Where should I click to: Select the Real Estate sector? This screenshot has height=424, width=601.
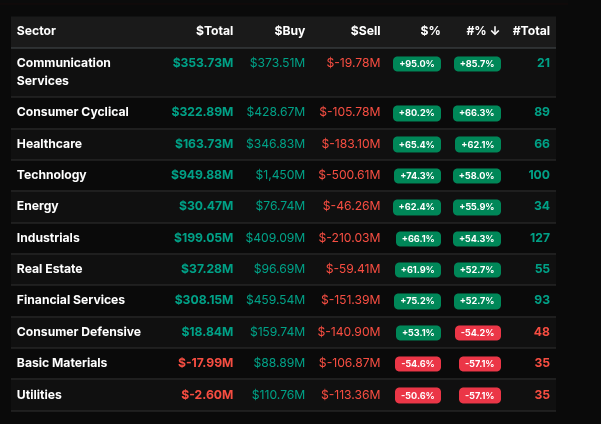(x=50, y=269)
